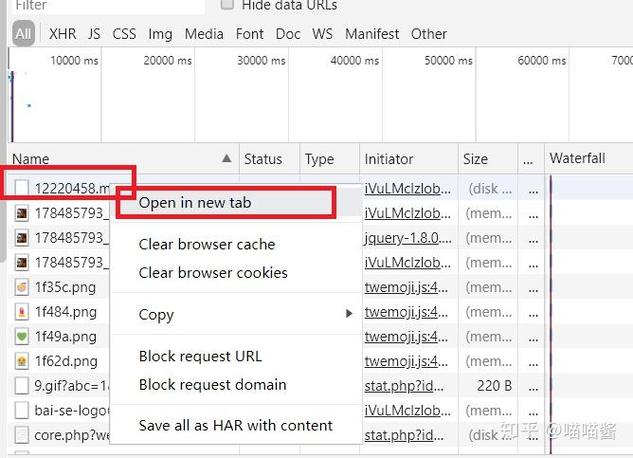This screenshot has width=633, height=458.
Task: Open the stat.php initiator link for 9.gif
Action: point(407,385)
